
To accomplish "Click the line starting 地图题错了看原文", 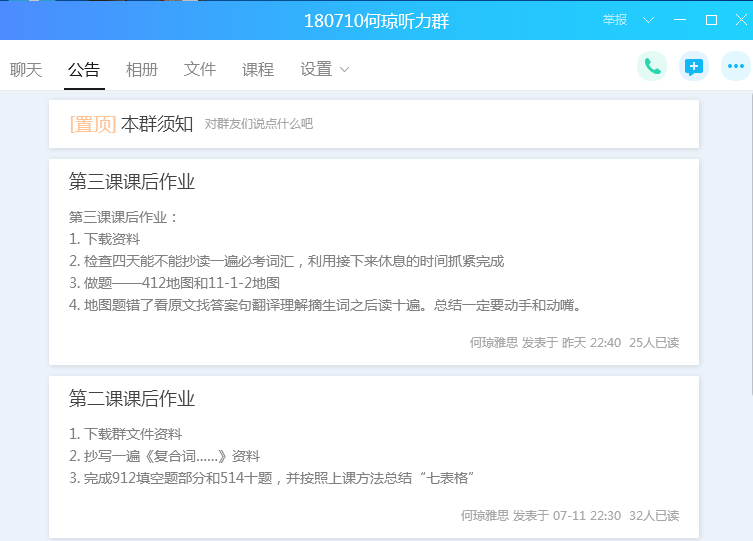I will (326, 305).
